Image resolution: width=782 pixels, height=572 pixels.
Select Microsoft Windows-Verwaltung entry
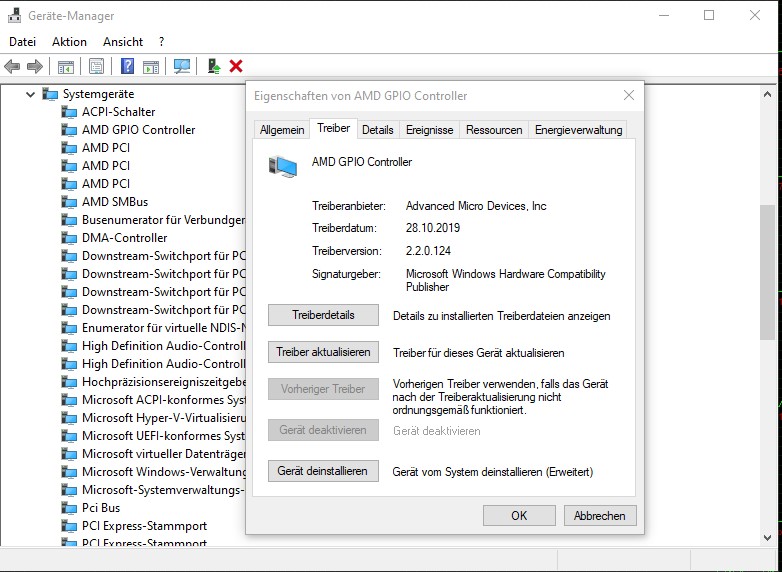click(x=163, y=472)
